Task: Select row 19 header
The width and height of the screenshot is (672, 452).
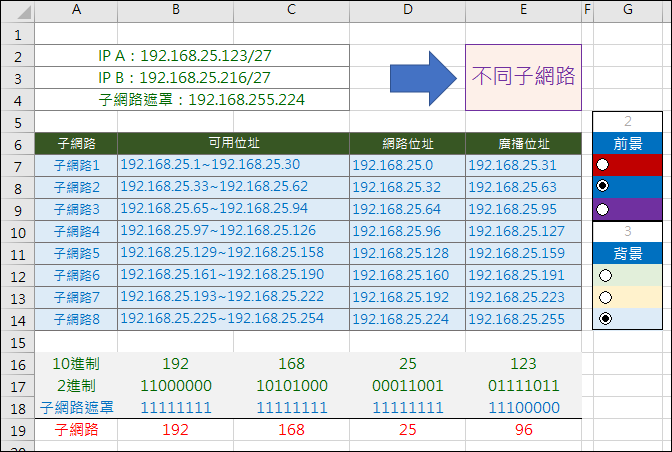Action: point(18,430)
